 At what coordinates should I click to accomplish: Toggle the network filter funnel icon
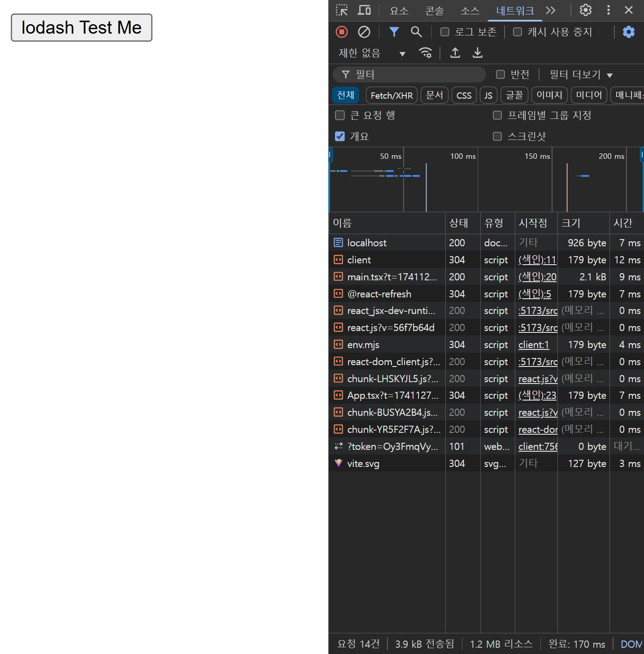pos(394,32)
